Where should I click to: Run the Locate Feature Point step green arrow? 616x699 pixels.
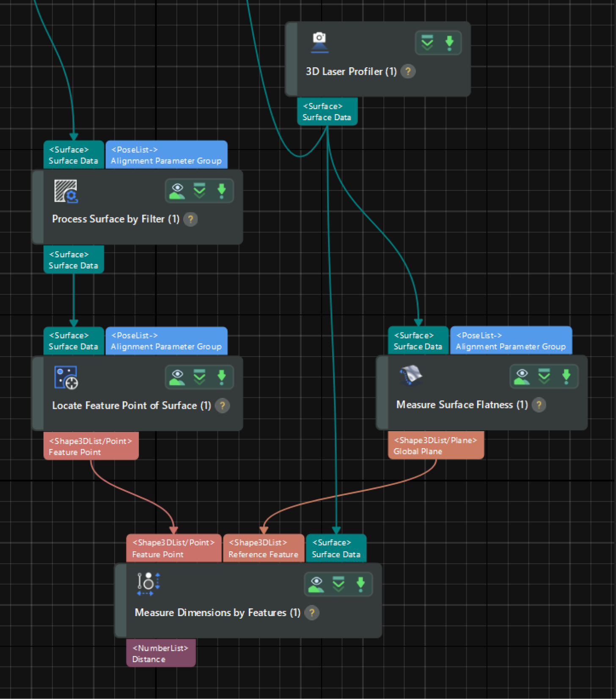(x=221, y=377)
